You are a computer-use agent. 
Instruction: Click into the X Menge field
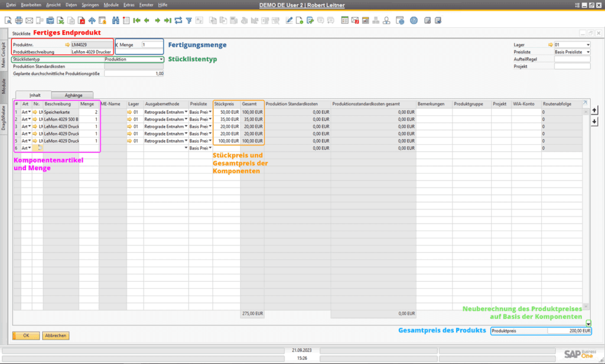click(x=152, y=45)
